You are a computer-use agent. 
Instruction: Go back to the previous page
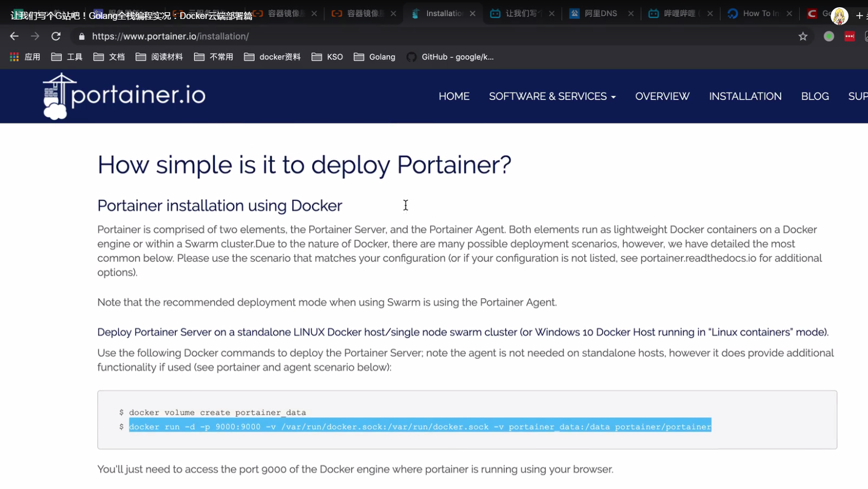coord(14,36)
